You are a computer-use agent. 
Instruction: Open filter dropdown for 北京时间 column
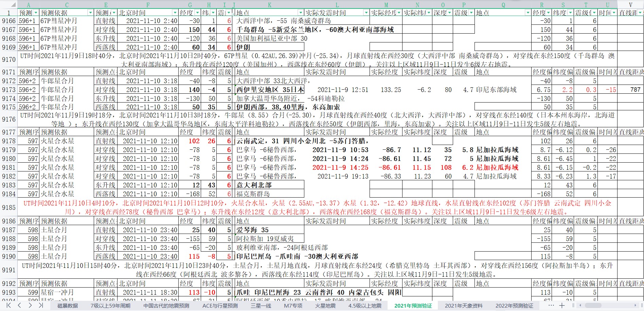[175, 13]
